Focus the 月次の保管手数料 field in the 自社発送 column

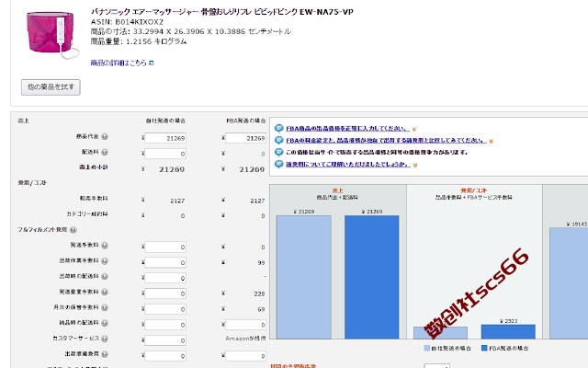click(165, 309)
